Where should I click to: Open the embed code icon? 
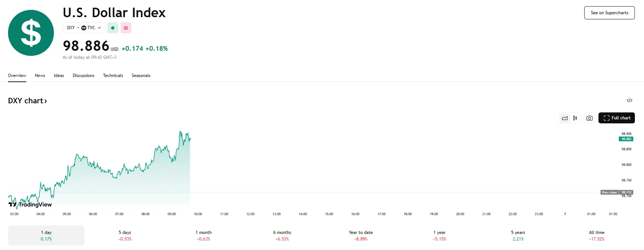click(629, 100)
